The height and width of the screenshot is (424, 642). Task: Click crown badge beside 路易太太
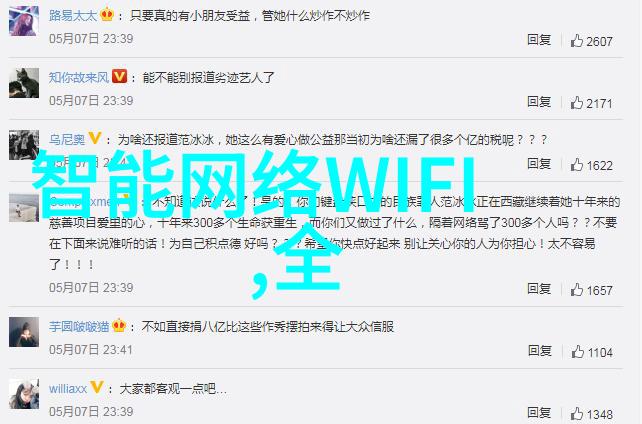107,14
